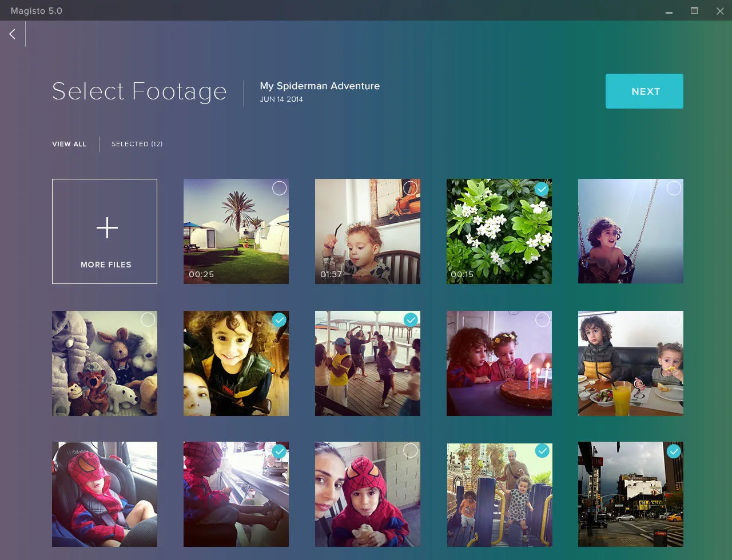The height and width of the screenshot is (560, 732).
Task: Click the plus icon for more files
Action: tap(107, 228)
